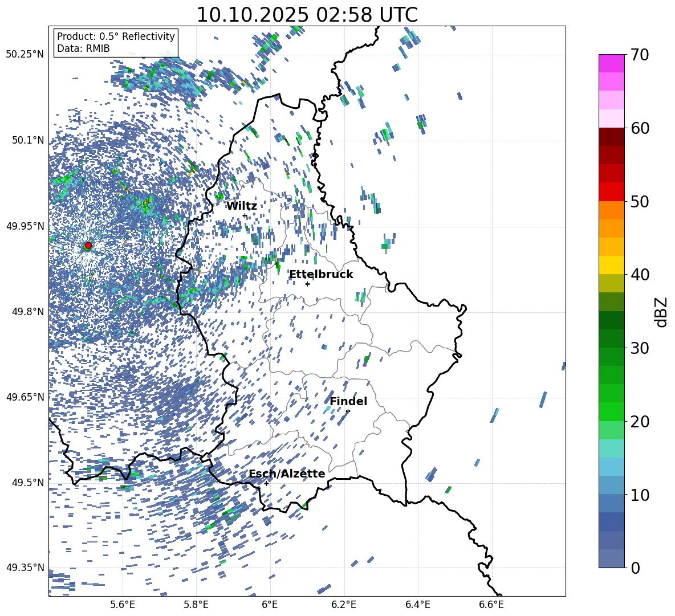Click the Wiltz city label

click(241, 206)
